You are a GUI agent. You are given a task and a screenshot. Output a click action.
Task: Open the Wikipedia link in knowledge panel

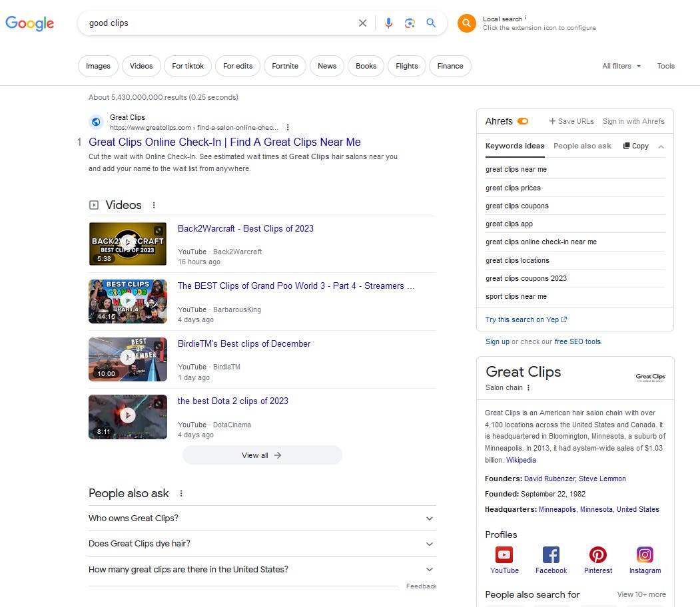click(x=521, y=461)
